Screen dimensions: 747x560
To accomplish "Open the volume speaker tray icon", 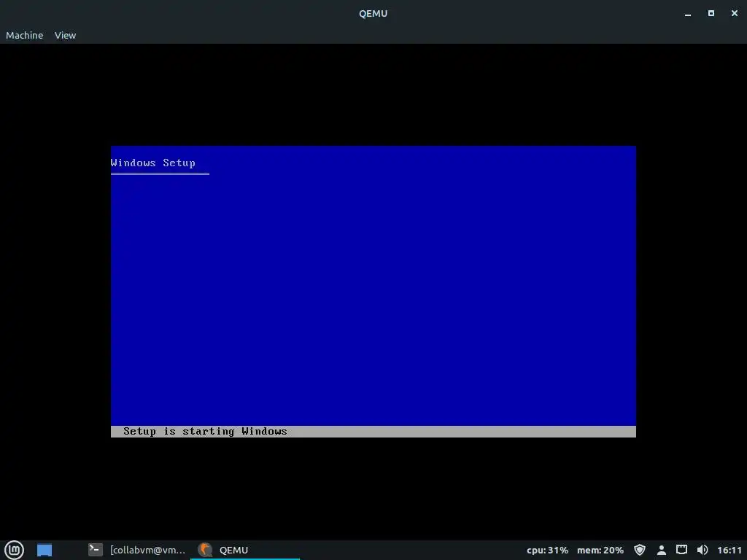I will [703, 550].
